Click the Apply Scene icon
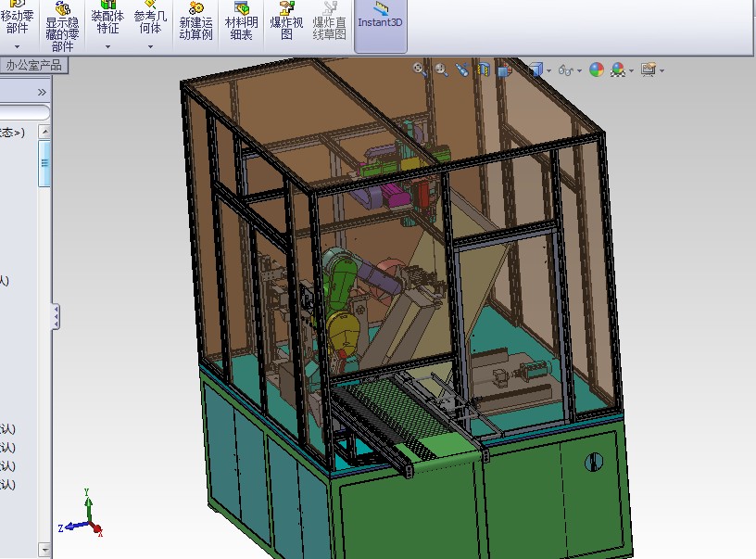This screenshot has height=559, width=756. (618, 70)
